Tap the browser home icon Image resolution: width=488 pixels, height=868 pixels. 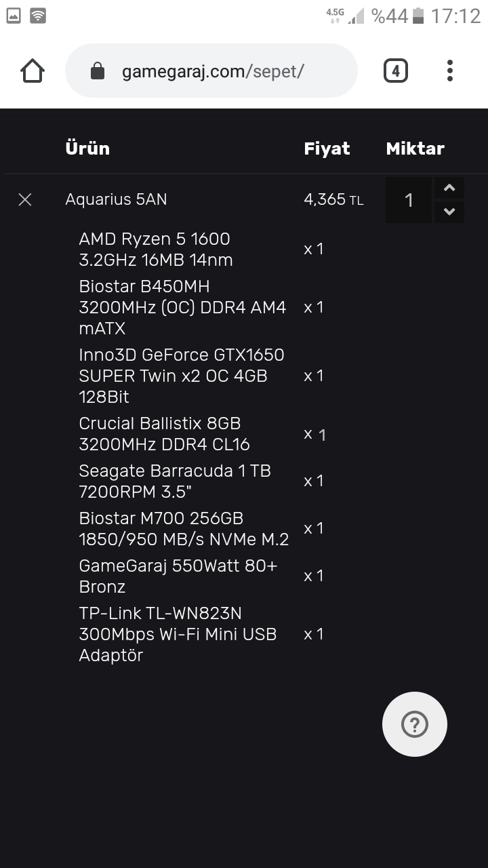click(x=33, y=71)
